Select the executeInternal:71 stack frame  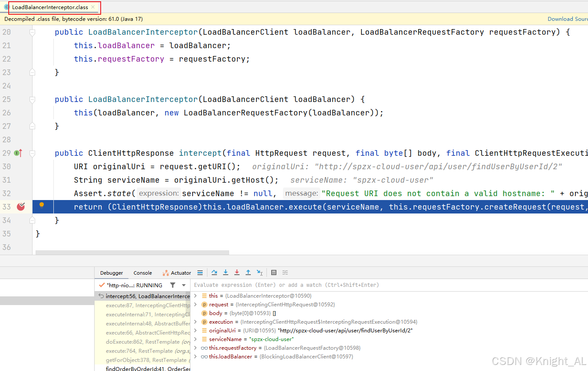[142, 314]
